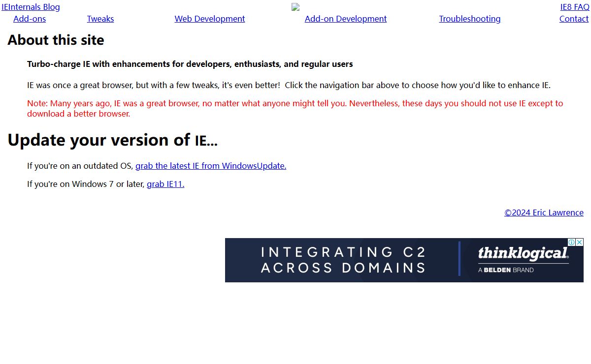Open the IEInternals Blog link
This screenshot has height=364, width=591.
[31, 7]
